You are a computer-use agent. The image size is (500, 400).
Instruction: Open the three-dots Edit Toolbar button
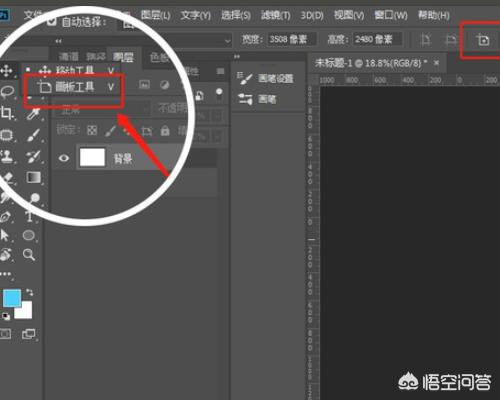click(x=5, y=274)
